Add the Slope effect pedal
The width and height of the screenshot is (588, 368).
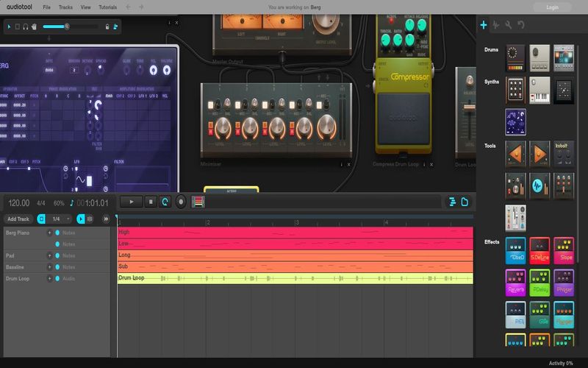click(564, 250)
